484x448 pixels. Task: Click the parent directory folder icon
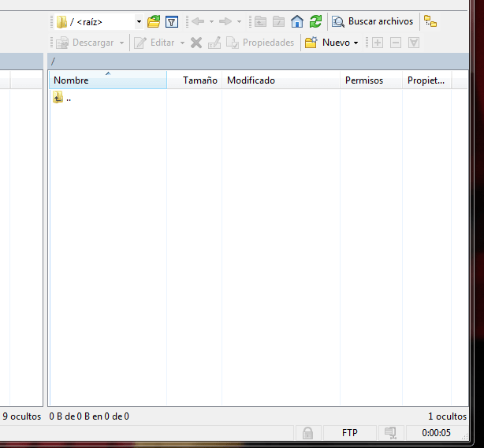click(x=260, y=21)
